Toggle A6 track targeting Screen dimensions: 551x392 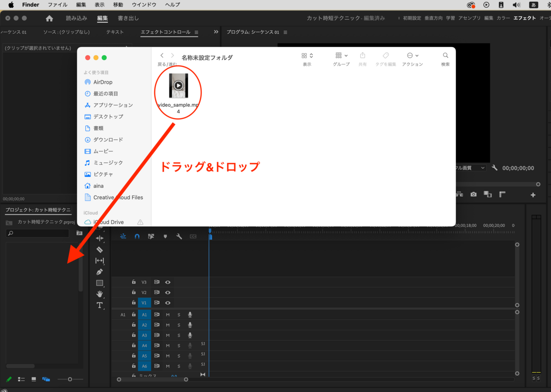[144, 366]
